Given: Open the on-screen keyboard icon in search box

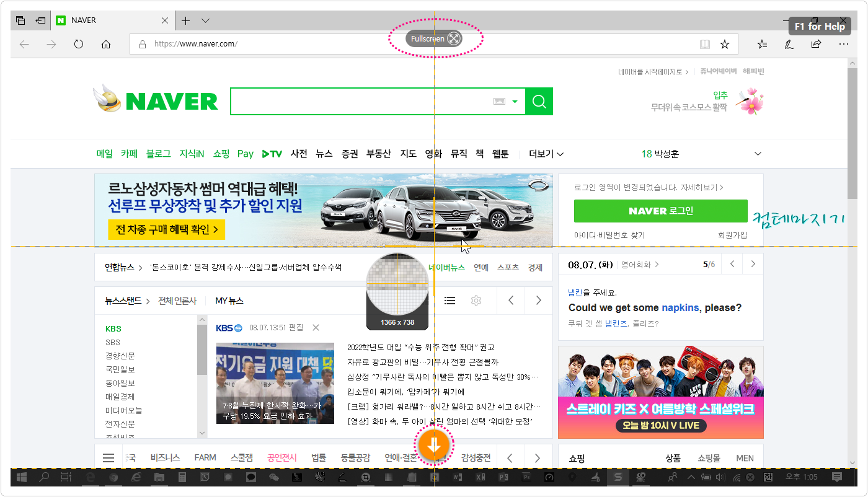Looking at the screenshot, I should coord(500,102).
